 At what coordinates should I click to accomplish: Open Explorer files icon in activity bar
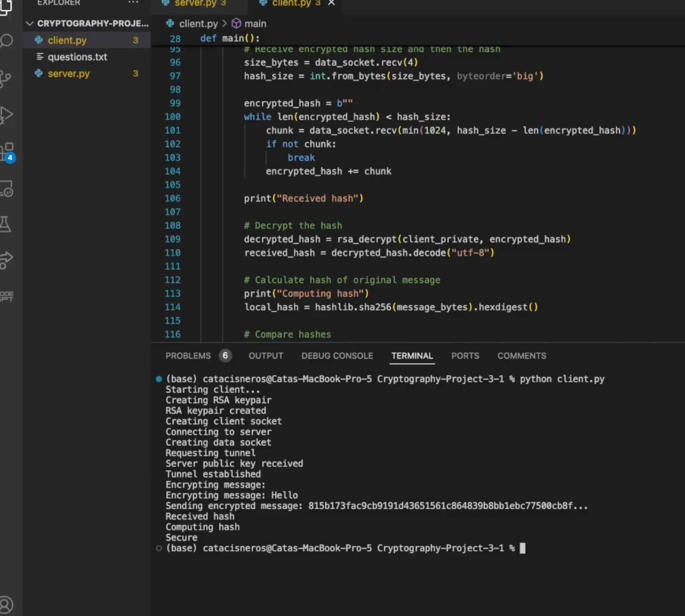pos(5,7)
